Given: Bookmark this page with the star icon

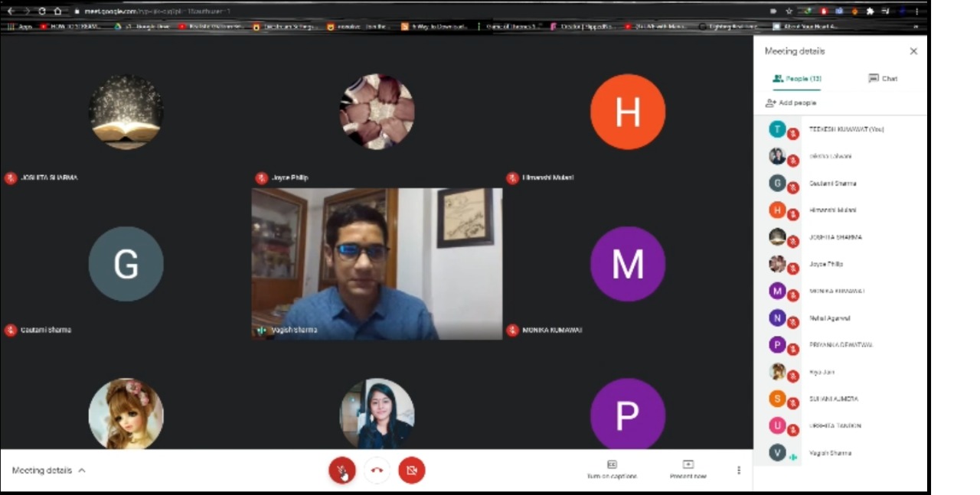Looking at the screenshot, I should (x=789, y=11).
